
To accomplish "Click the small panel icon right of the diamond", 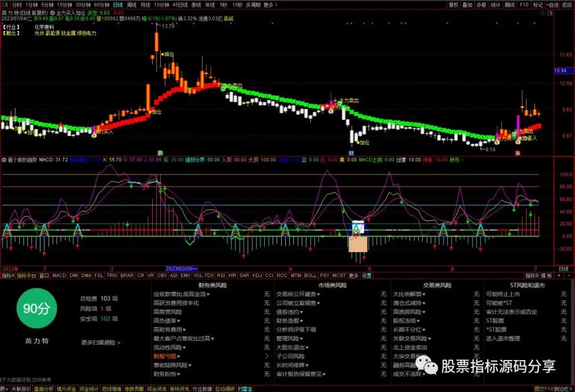I will point(550,13).
